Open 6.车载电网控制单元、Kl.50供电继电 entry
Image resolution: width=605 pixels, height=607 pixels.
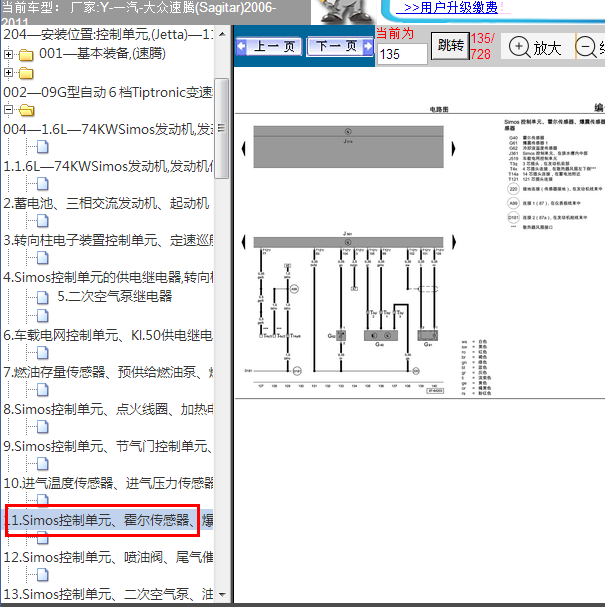pyautogui.click(x=108, y=335)
